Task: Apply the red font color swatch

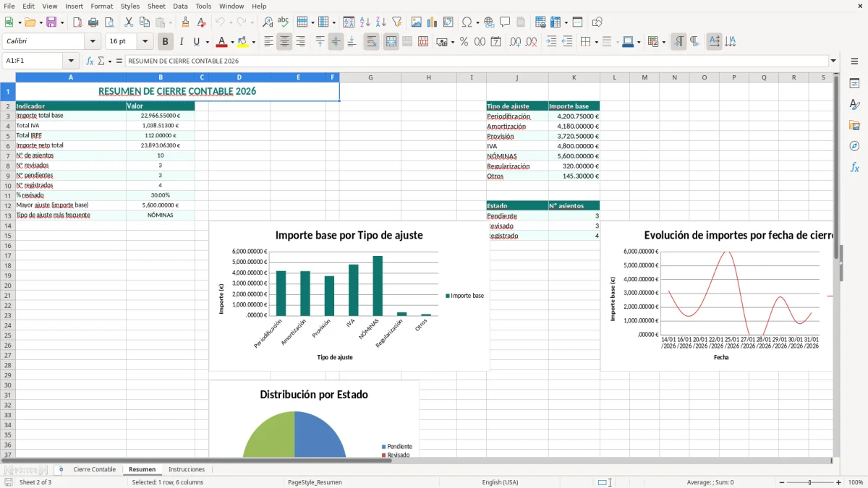Action: 222,42
